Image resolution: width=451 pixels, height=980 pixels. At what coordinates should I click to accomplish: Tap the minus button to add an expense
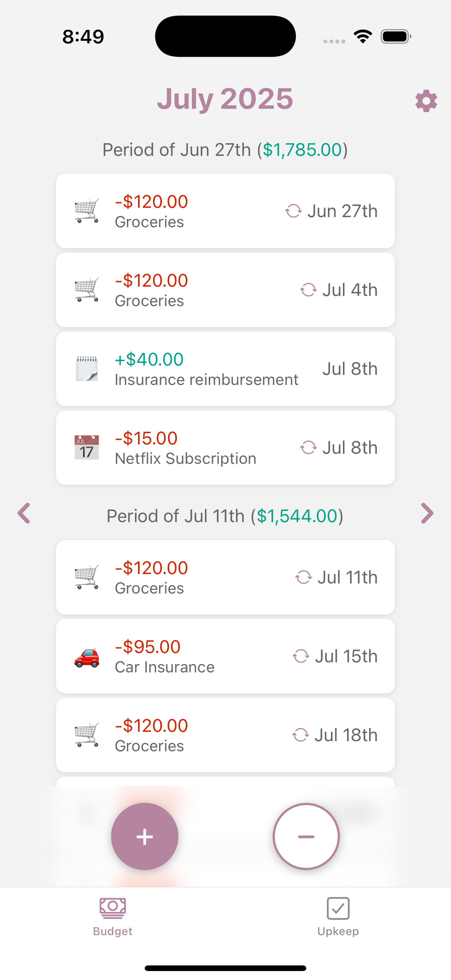[306, 836]
